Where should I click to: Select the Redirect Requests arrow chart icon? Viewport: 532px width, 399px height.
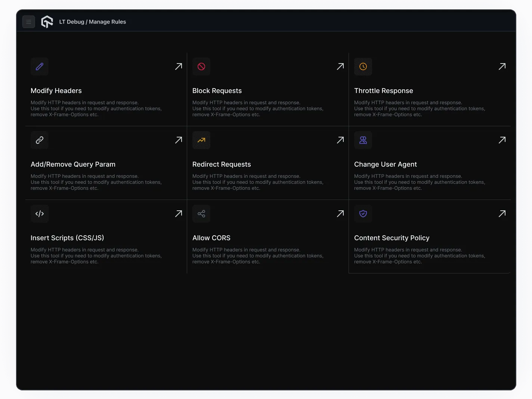click(201, 140)
